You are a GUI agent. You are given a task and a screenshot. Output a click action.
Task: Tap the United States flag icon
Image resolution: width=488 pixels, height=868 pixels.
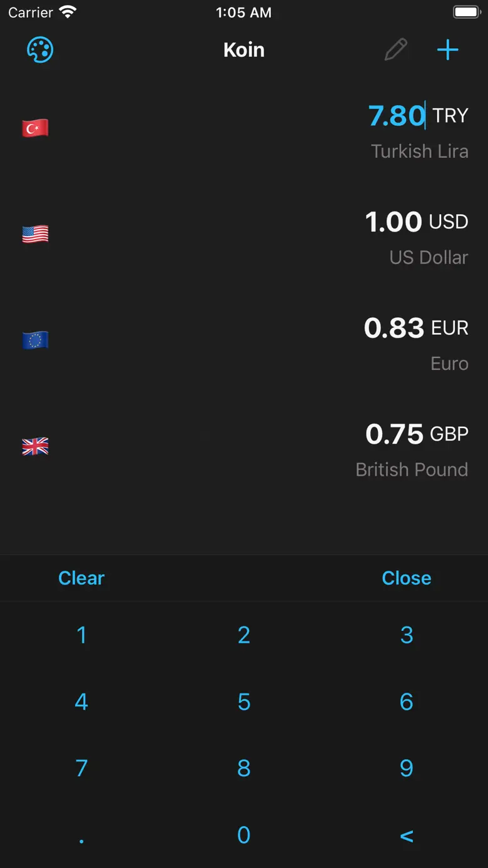pos(35,234)
